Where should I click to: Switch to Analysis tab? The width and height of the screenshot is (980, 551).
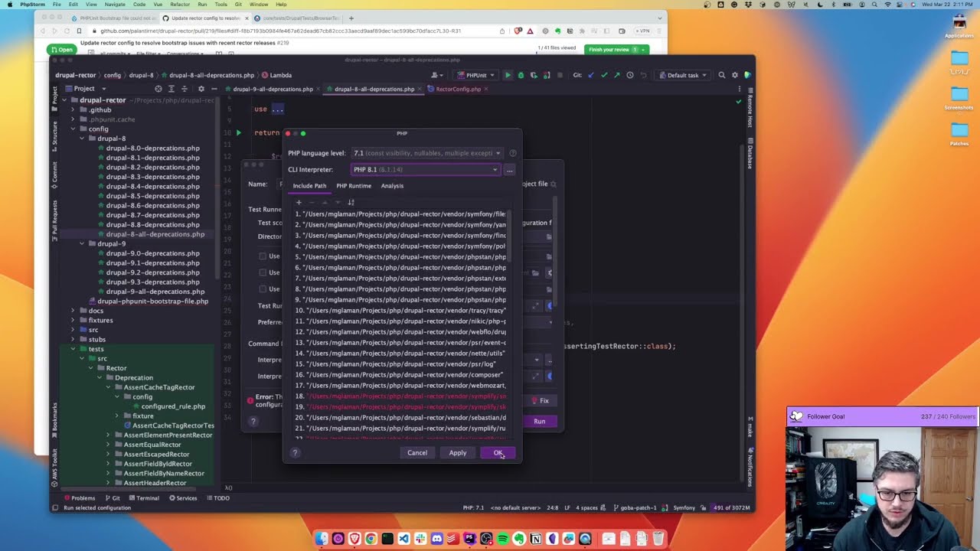(392, 186)
